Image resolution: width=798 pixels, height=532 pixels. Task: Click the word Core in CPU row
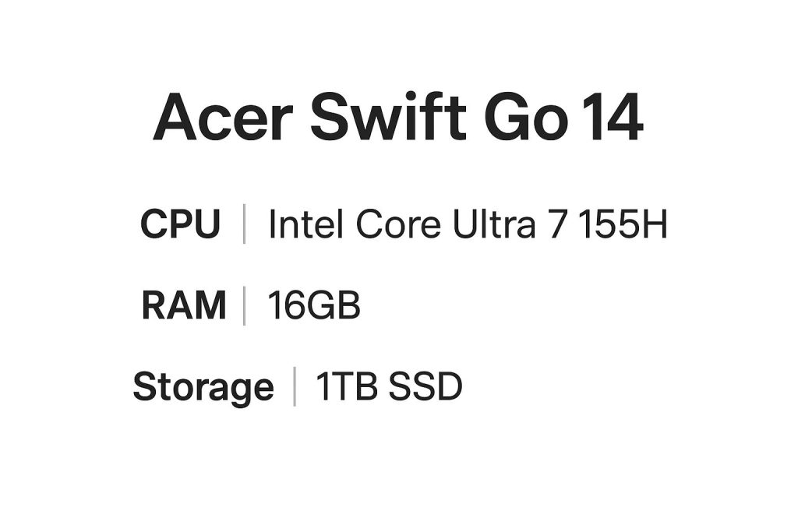(398, 224)
